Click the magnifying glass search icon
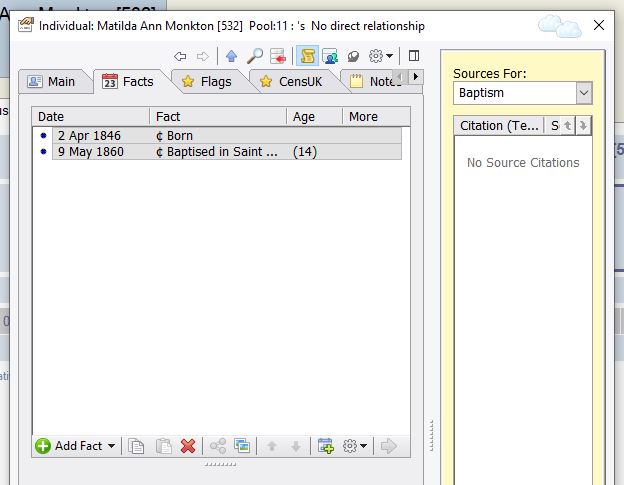624x485 pixels. [255, 56]
